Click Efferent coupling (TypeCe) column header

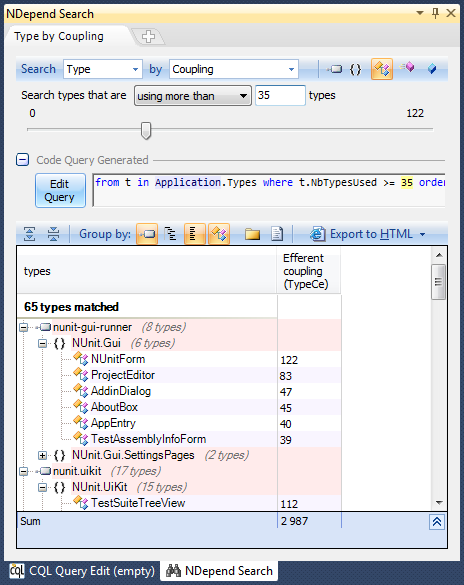click(x=308, y=271)
